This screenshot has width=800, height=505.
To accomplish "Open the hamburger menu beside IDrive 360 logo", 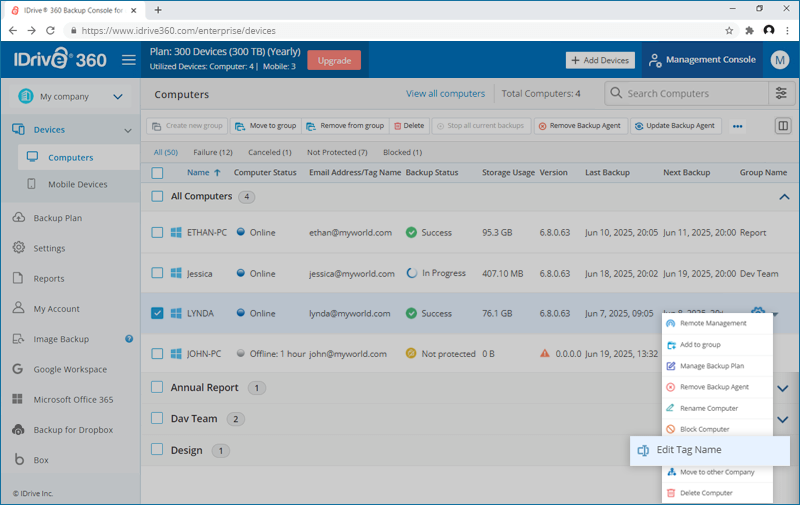I will tap(129, 60).
